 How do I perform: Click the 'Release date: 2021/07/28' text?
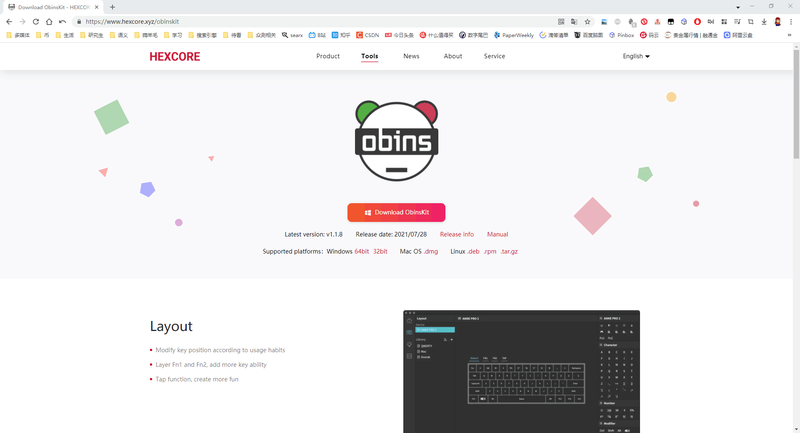(x=391, y=234)
